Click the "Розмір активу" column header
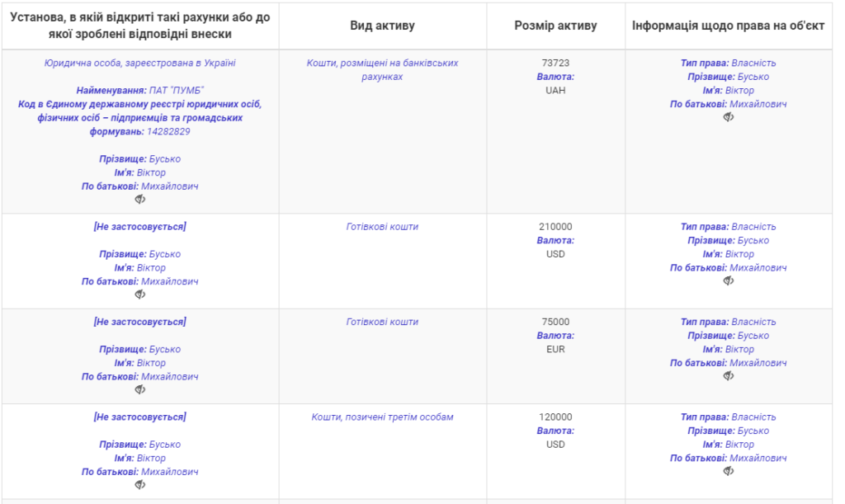Image resolution: width=845 pixels, height=504 pixels. point(555,26)
